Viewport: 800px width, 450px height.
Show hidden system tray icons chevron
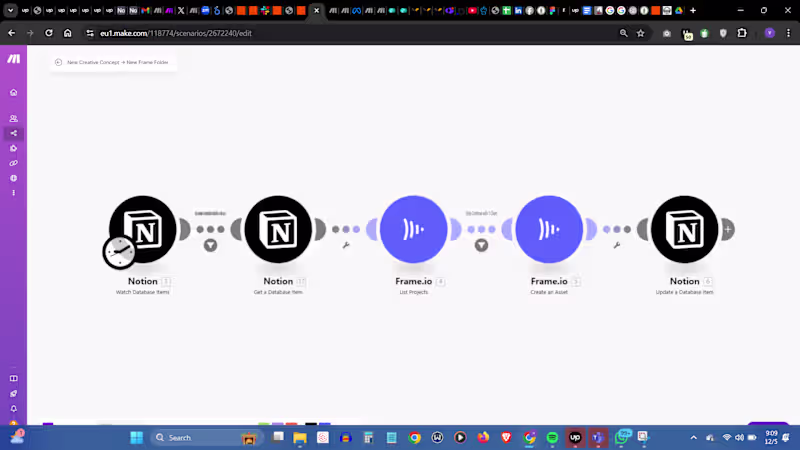[693, 438]
